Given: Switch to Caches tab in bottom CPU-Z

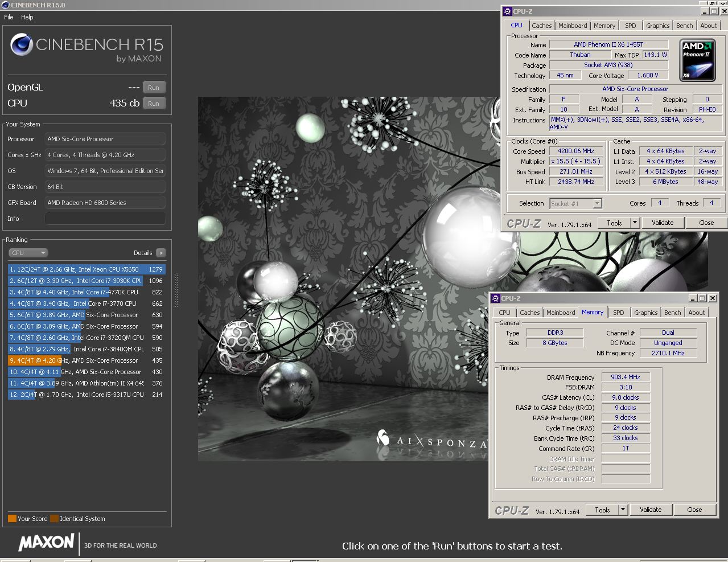Looking at the screenshot, I should (x=530, y=313).
